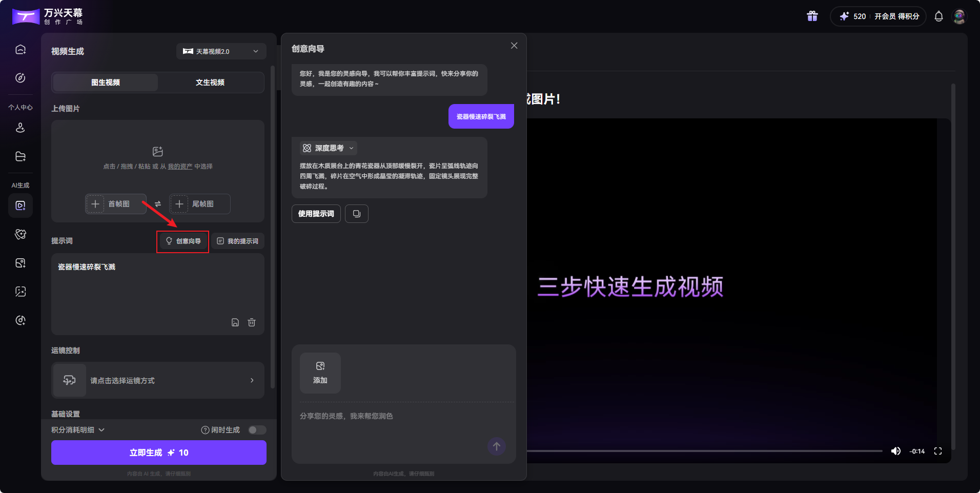Open notifications via the bell icon
This screenshot has width=980, height=493.
coord(938,16)
